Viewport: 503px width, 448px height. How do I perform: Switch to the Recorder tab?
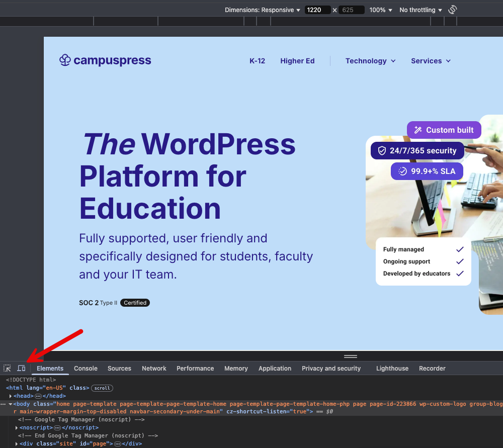tap(432, 369)
